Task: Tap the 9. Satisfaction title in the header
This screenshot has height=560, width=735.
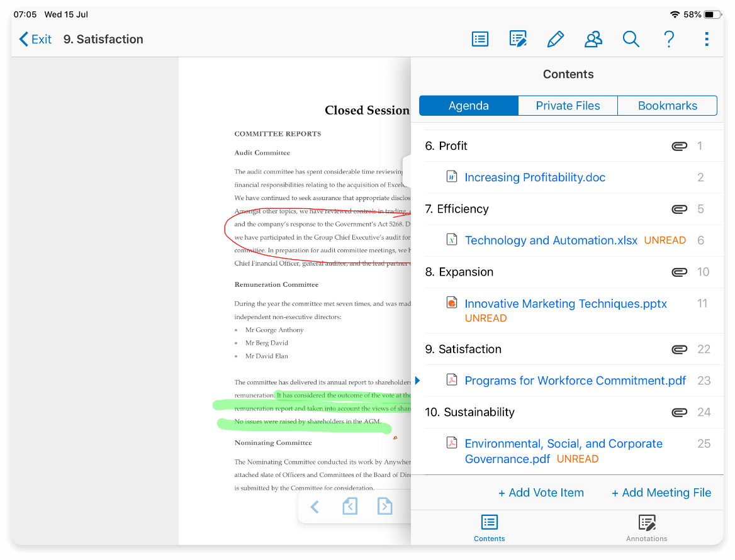Action: (x=103, y=40)
